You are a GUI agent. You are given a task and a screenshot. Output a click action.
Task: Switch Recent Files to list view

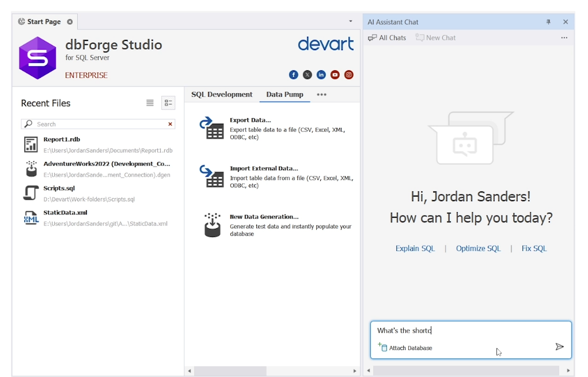point(150,103)
